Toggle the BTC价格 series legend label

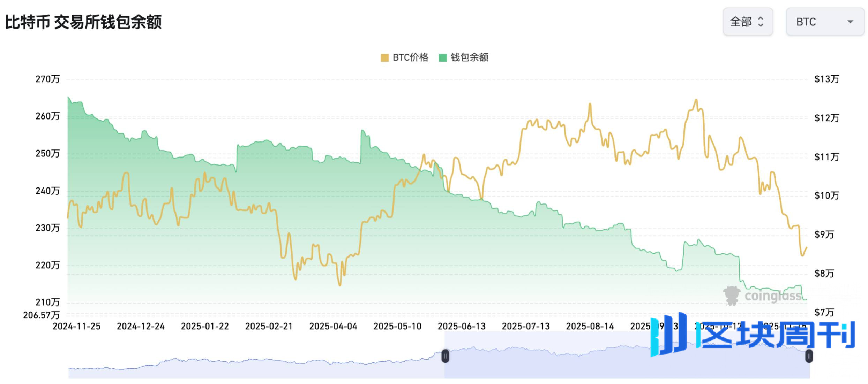(410, 57)
